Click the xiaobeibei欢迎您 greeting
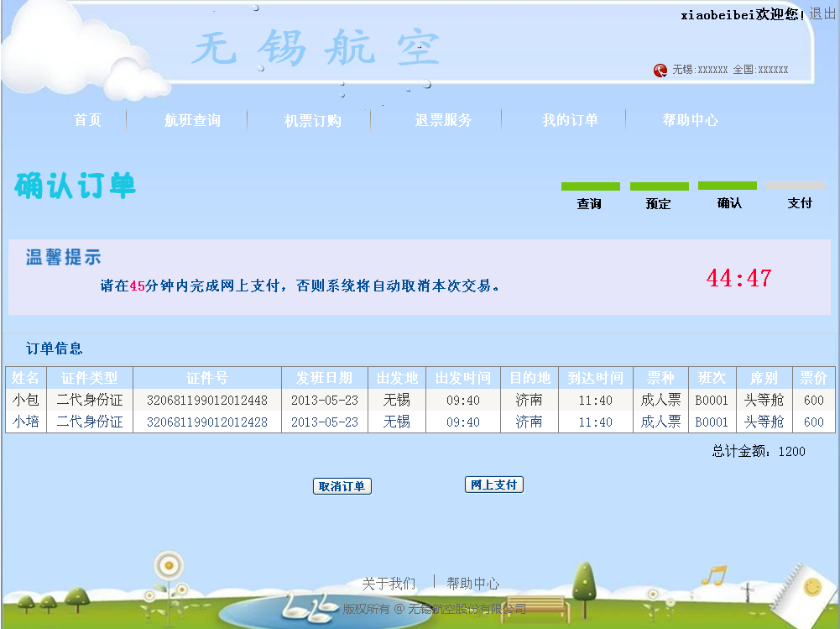Viewport: 840px width, 629px height. click(743, 14)
